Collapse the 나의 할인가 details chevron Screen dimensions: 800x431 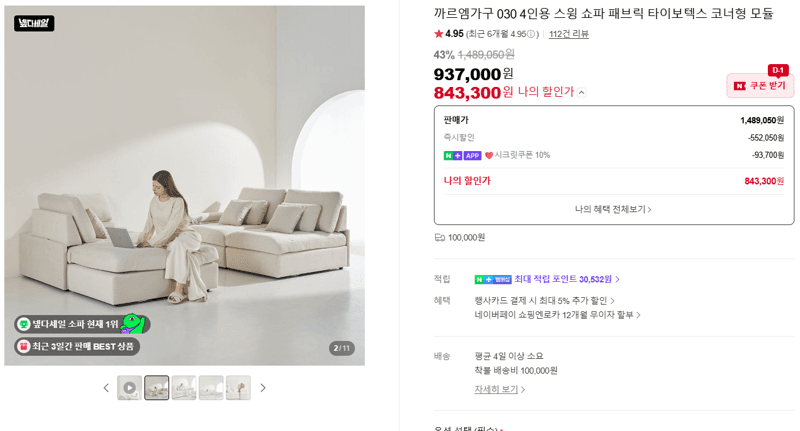[x=582, y=93]
